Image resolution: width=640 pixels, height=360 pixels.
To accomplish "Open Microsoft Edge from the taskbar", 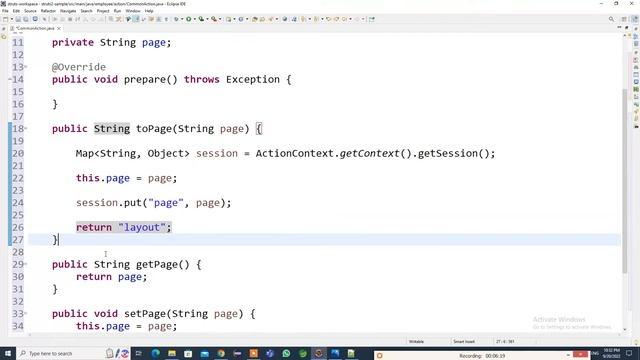I will pyautogui.click(x=156, y=353).
